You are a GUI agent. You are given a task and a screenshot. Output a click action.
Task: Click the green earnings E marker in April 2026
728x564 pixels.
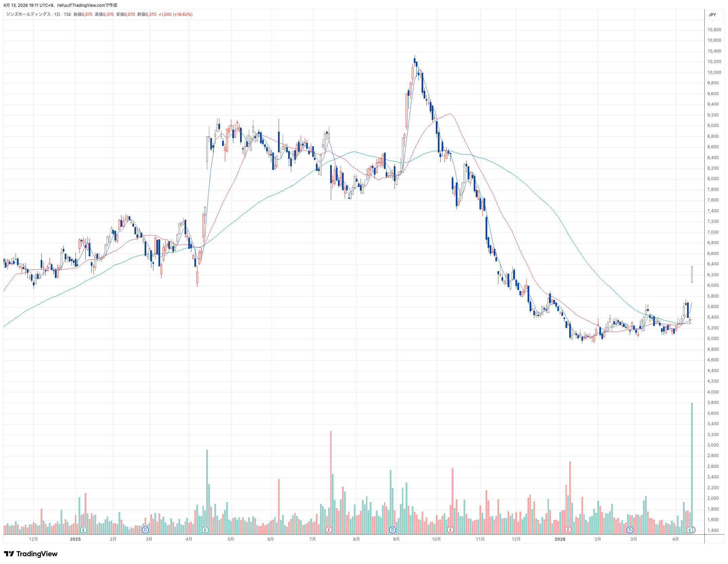click(x=689, y=530)
